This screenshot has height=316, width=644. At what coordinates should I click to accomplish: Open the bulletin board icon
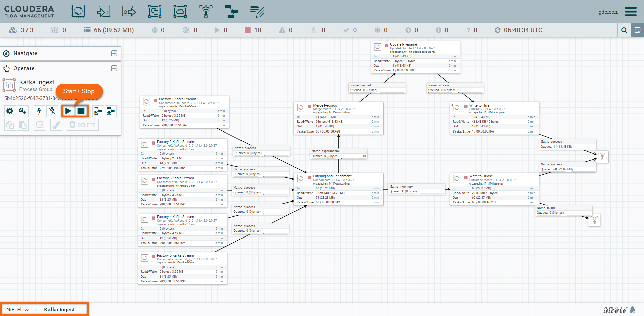637,30
